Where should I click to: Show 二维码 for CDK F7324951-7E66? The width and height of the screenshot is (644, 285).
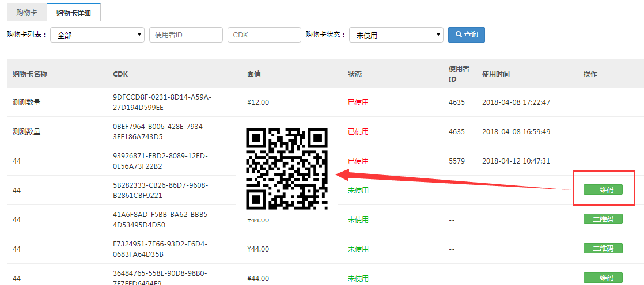pyautogui.click(x=603, y=248)
